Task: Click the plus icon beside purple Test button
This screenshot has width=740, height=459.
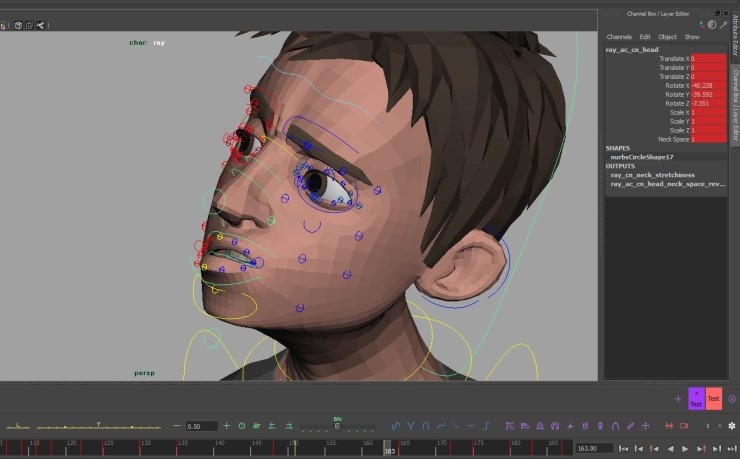Action: [678, 399]
